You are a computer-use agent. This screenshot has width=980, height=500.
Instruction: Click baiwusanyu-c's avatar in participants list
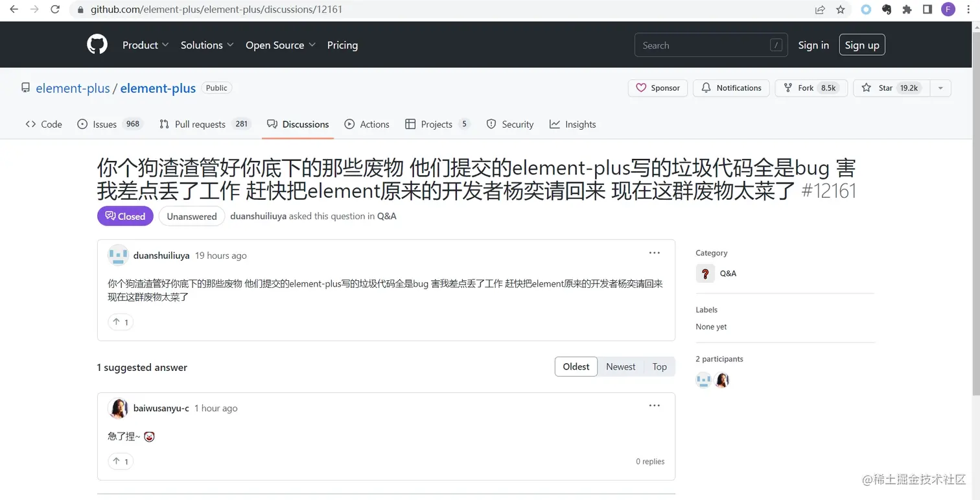click(x=722, y=380)
